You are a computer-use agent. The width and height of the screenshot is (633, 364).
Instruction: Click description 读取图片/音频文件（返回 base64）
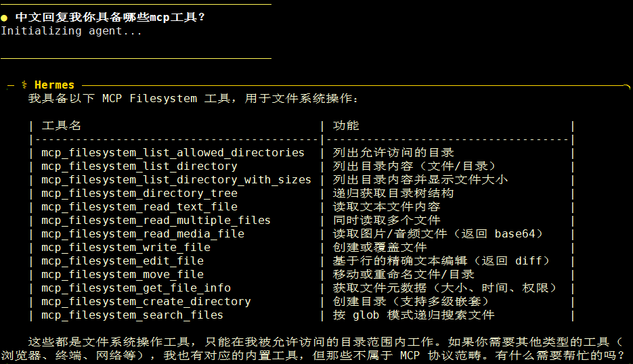tap(437, 233)
